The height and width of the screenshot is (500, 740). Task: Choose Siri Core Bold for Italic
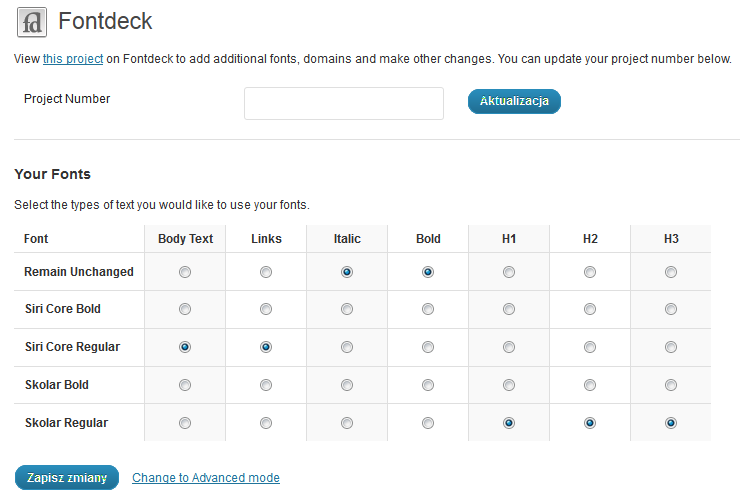347,310
